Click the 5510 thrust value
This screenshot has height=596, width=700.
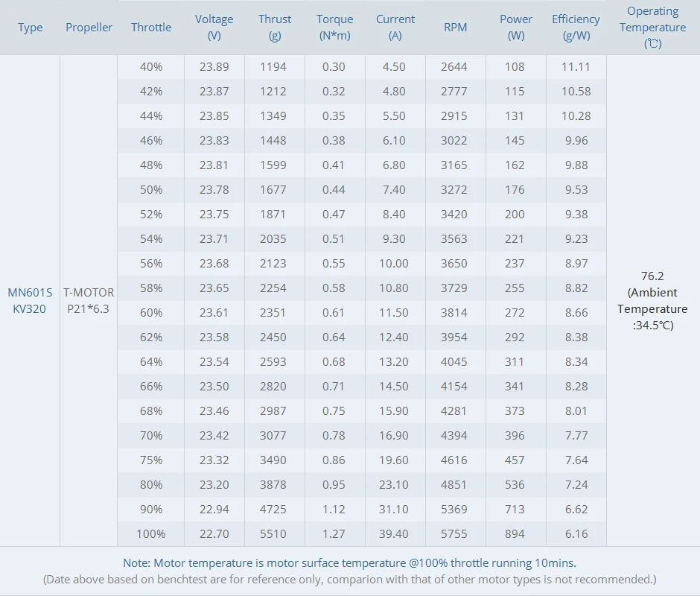coord(273,533)
